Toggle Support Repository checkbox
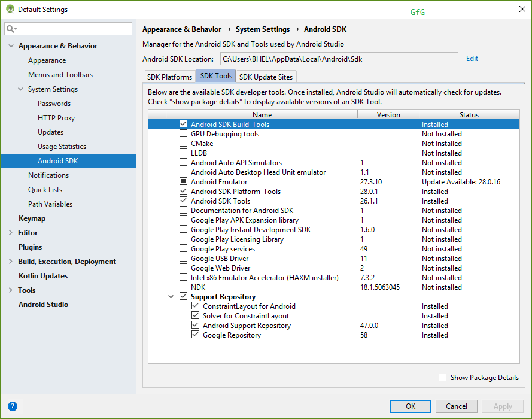 coord(183,296)
